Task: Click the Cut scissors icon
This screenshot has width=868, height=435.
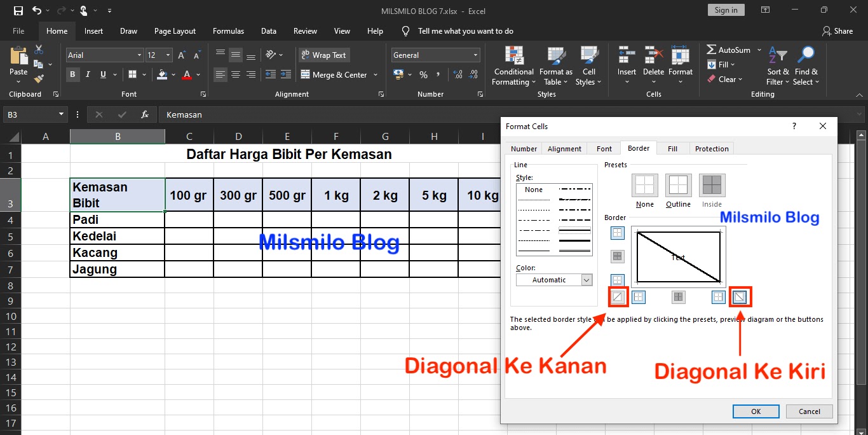Action: pos(39,50)
